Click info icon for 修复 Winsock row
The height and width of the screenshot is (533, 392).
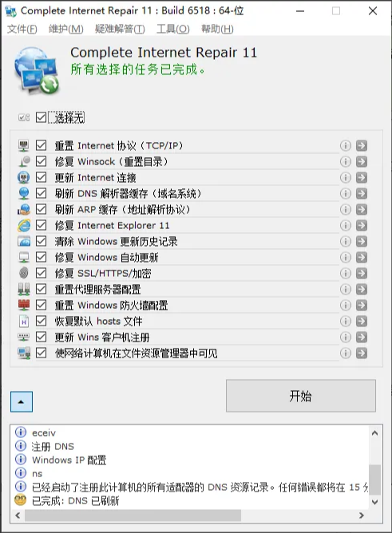pyautogui.click(x=346, y=161)
